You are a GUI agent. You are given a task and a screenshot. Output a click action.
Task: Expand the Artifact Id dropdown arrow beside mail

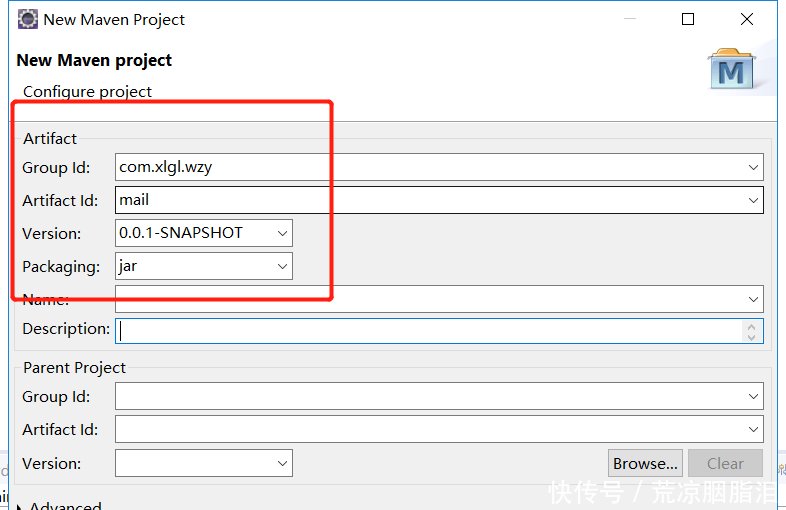coord(753,201)
